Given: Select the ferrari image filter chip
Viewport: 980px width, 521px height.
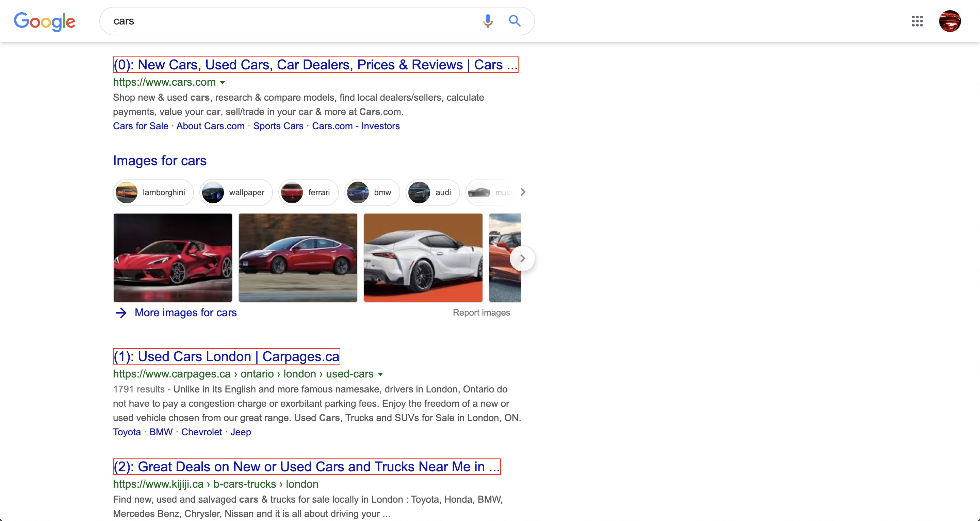Looking at the screenshot, I should coord(308,192).
